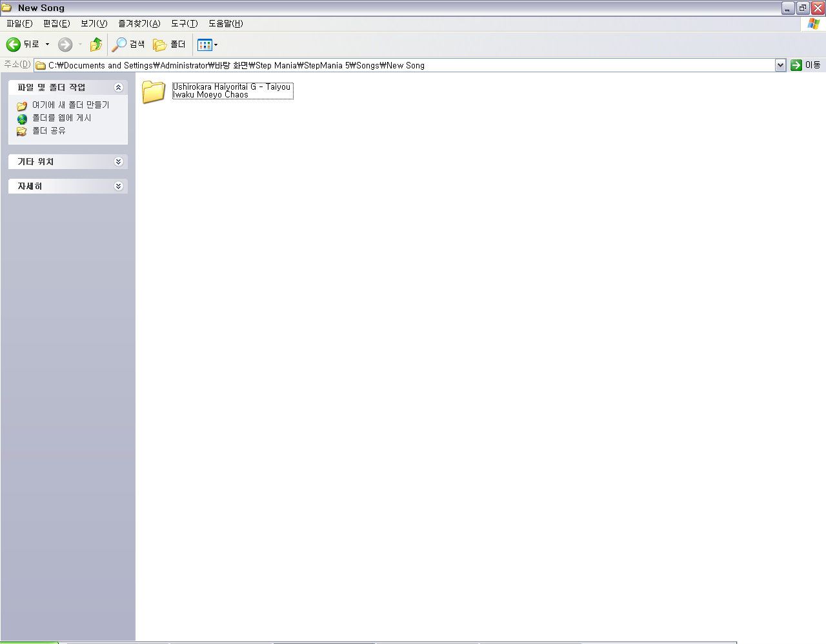Toggle the 폴더 folders pane button
The image size is (826, 644).
(169, 44)
